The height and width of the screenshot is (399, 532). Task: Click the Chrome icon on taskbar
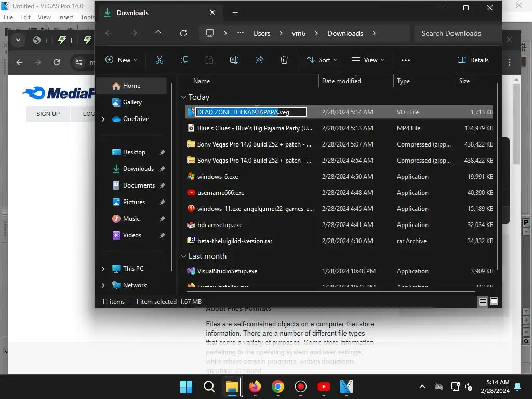(277, 387)
